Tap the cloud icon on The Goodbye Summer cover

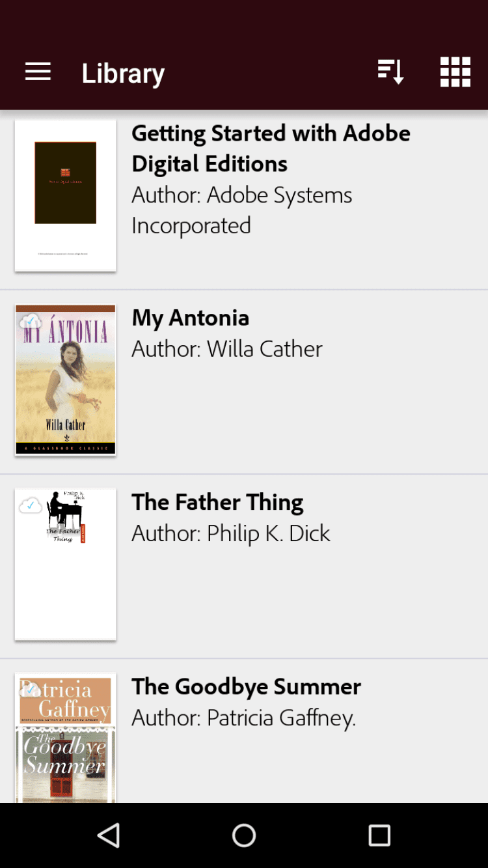pos(31,689)
